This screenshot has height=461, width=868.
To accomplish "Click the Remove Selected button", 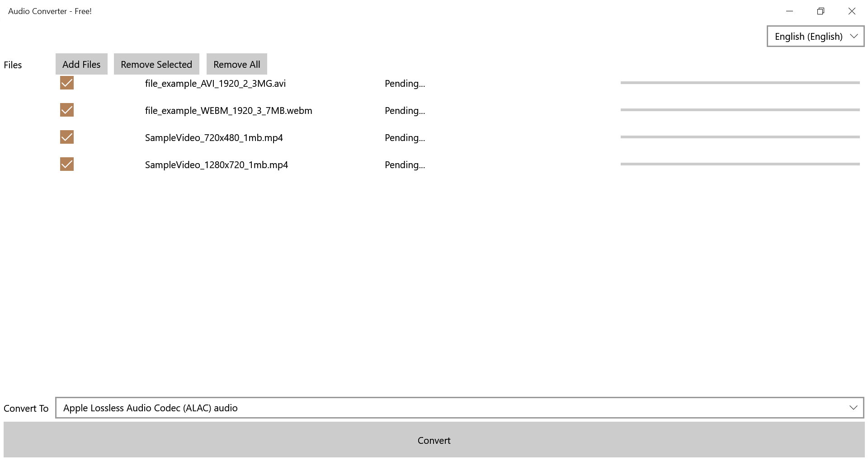I will (156, 64).
